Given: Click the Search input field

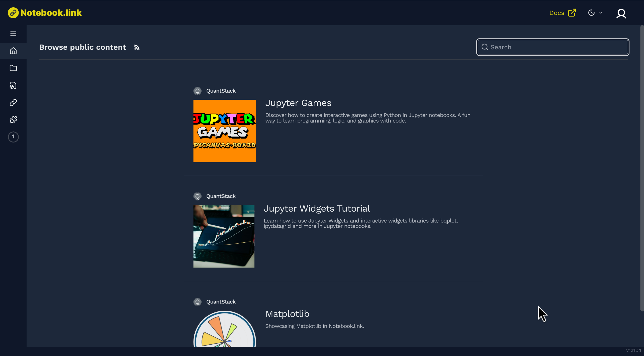Looking at the screenshot, I should coord(552,47).
